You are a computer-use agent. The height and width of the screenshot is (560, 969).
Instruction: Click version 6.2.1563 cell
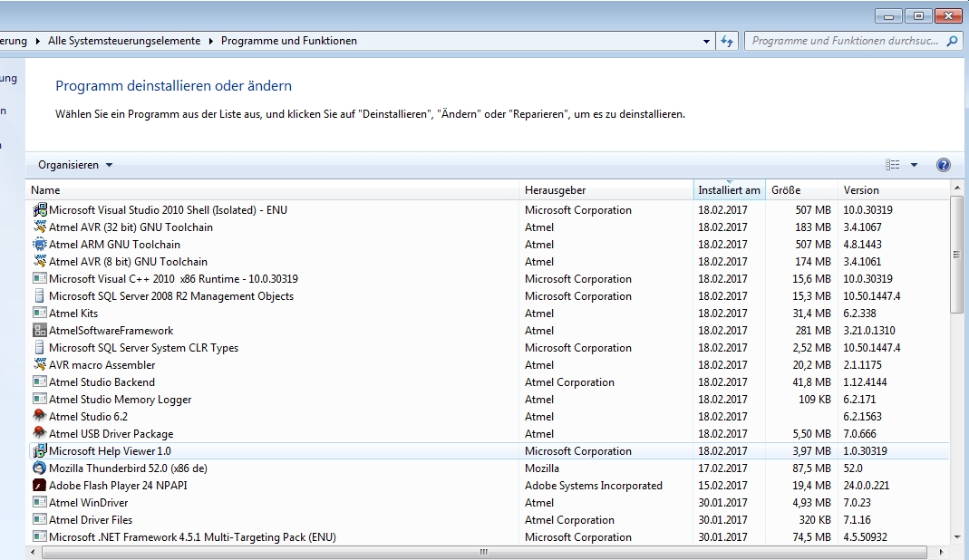[862, 417]
